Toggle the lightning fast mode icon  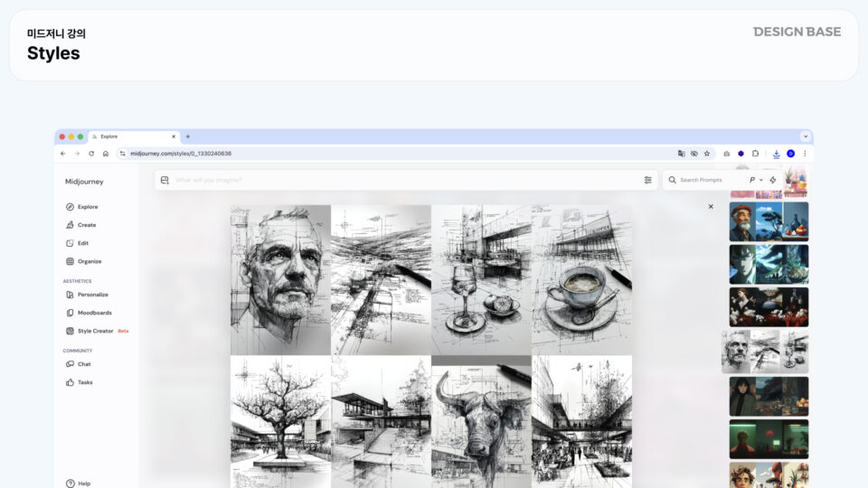click(x=773, y=180)
